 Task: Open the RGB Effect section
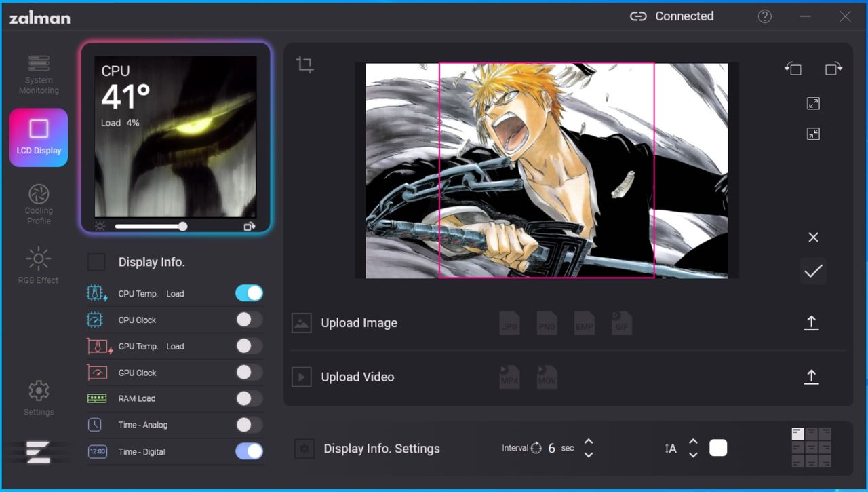[x=39, y=265]
